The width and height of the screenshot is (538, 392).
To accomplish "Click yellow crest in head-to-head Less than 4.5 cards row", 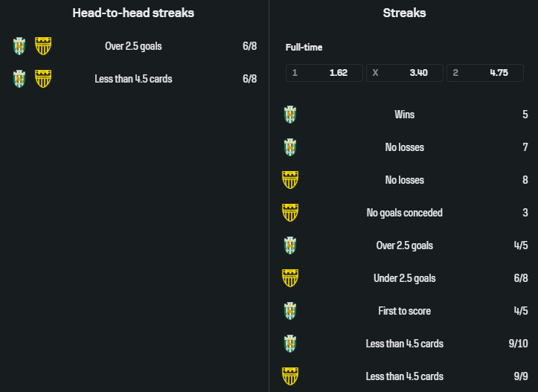I will [x=43, y=79].
